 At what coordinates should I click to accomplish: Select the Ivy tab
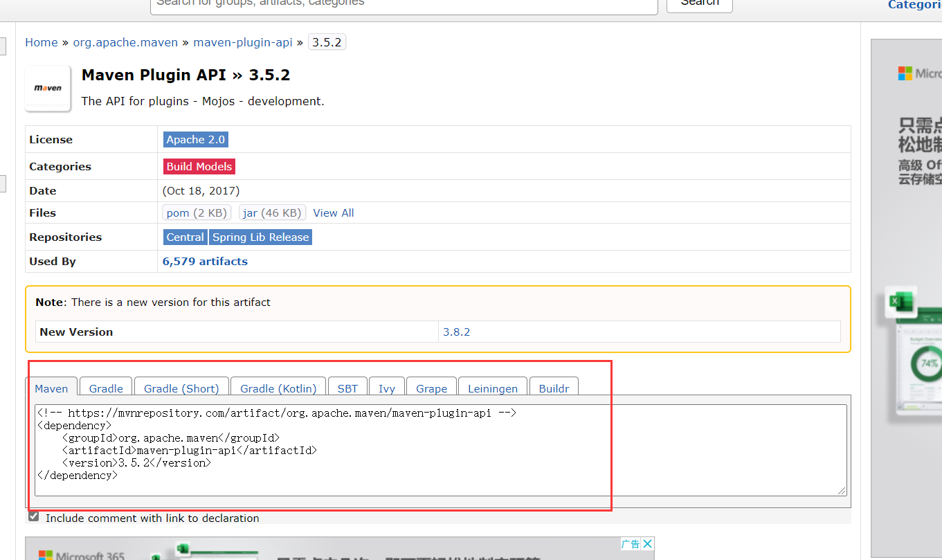coord(386,388)
